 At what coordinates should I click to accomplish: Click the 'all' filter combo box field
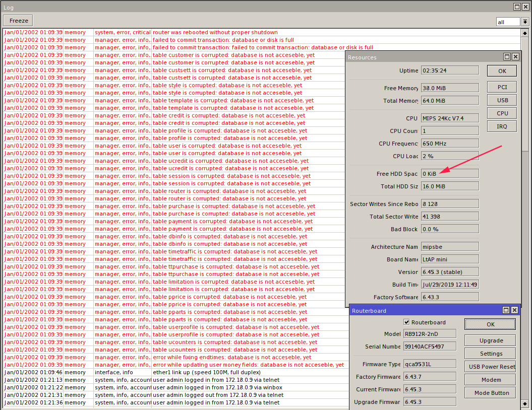coord(508,22)
